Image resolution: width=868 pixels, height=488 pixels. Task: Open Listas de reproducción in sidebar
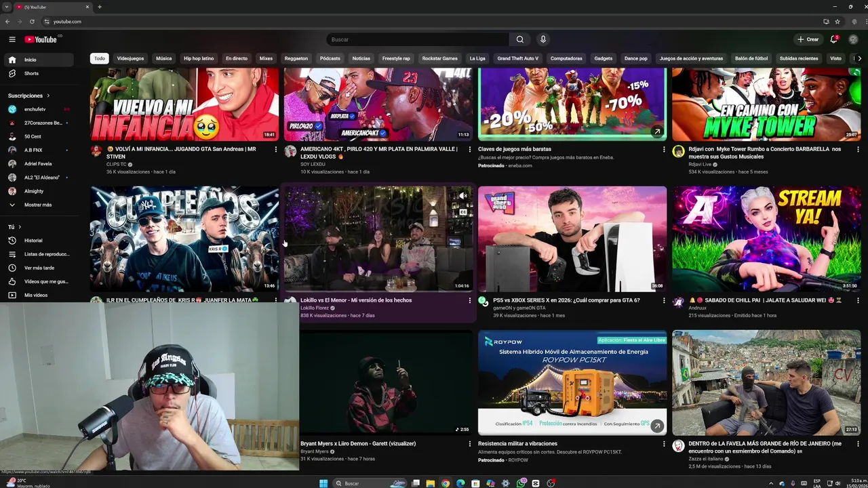tap(39, 254)
